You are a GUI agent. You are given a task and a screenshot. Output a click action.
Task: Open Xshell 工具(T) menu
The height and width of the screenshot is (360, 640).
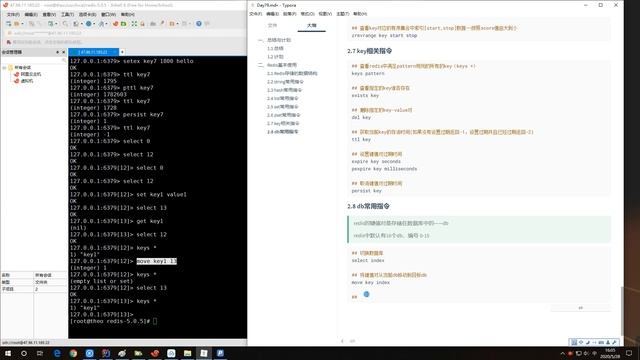tap(67, 14)
